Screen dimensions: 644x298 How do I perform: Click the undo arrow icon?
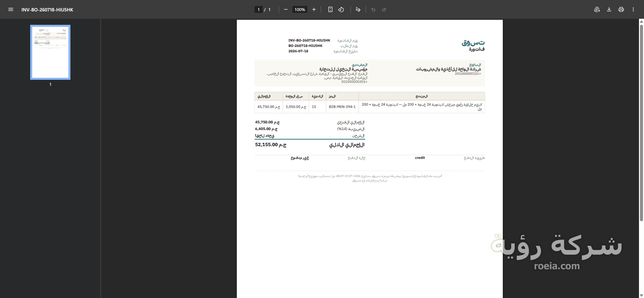click(x=373, y=9)
